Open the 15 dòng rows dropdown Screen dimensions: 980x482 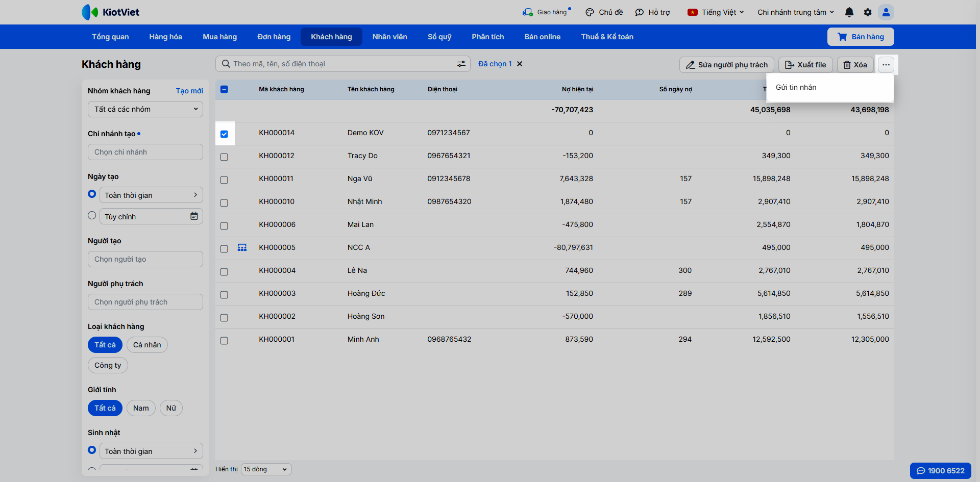pos(266,469)
